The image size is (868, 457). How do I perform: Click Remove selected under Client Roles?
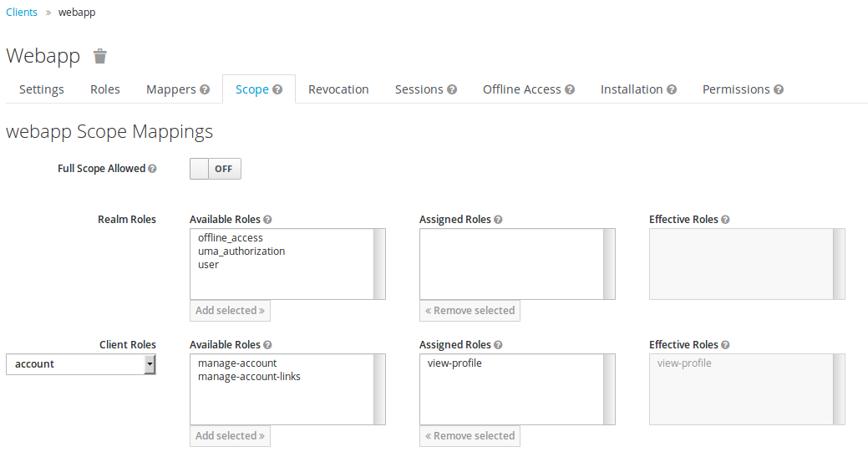coord(470,435)
